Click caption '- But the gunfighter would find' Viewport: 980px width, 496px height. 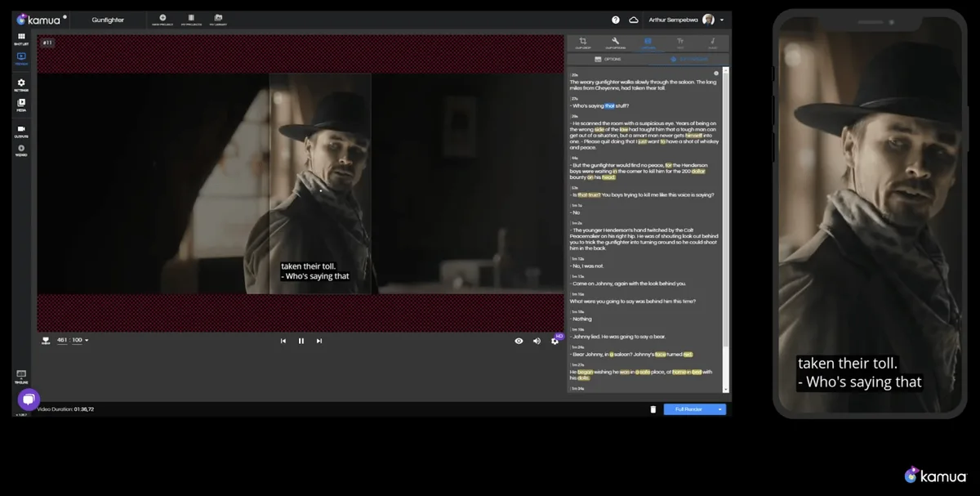(640, 172)
